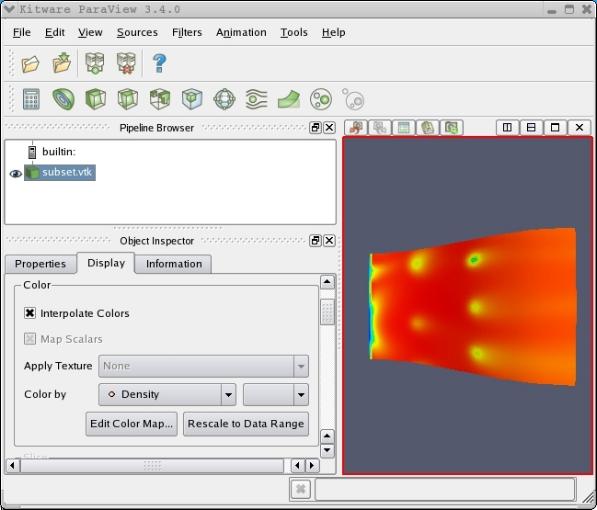The image size is (597, 510).
Task: Open the empty component dropdown beside Density
Action: click(276, 394)
